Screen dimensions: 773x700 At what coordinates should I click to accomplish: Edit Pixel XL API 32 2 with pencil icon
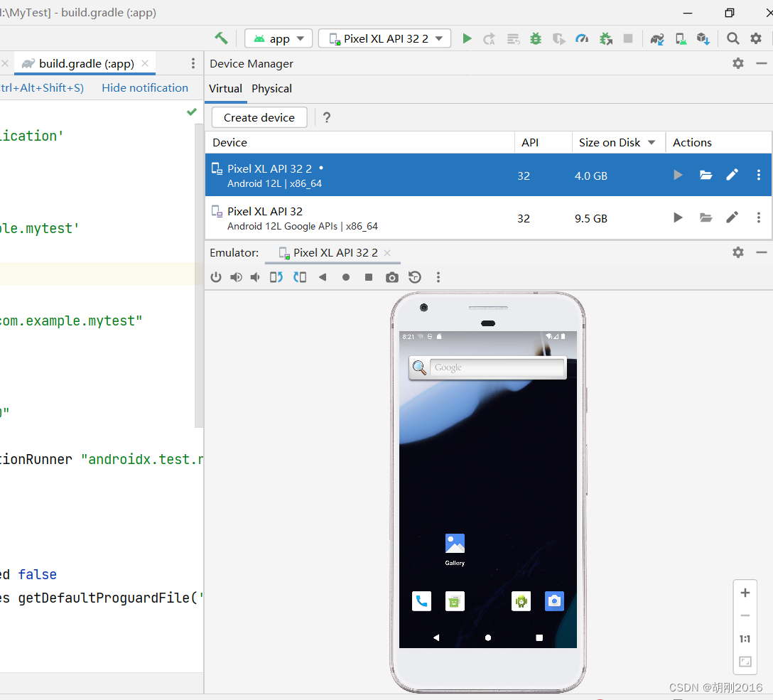coord(732,175)
